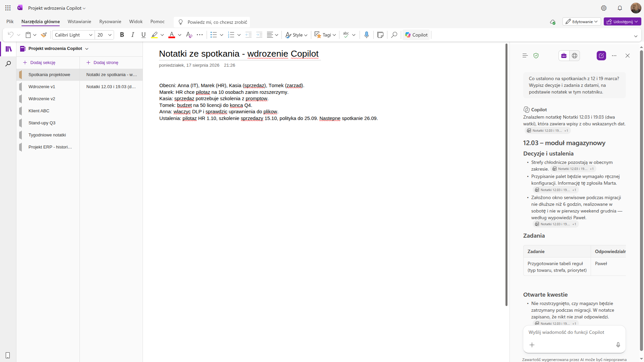
Task: Open more font options ellipsis
Action: (200, 35)
